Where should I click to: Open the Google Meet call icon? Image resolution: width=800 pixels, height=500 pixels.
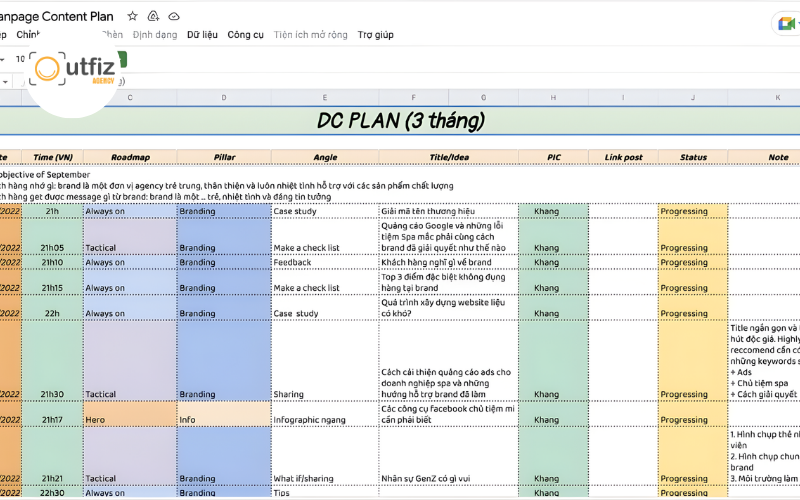787,23
